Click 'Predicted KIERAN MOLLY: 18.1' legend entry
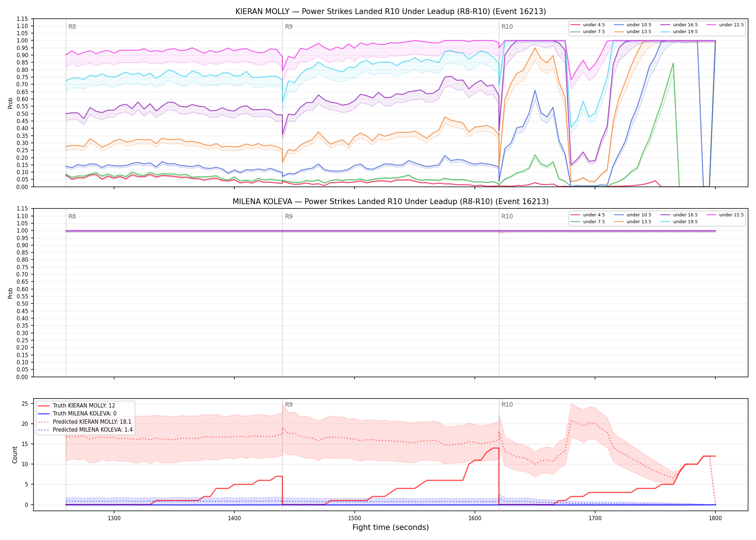This screenshot has width=756, height=540. [85, 422]
